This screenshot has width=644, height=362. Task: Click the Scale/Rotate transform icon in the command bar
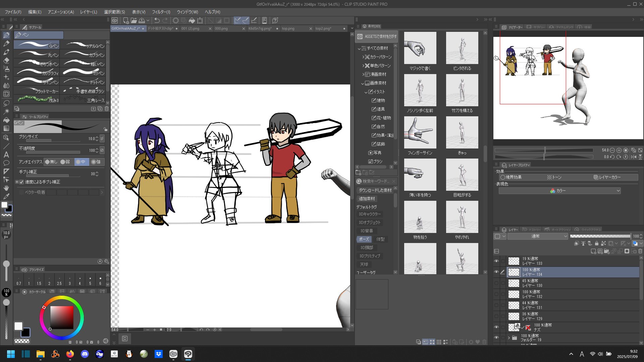[200, 20]
